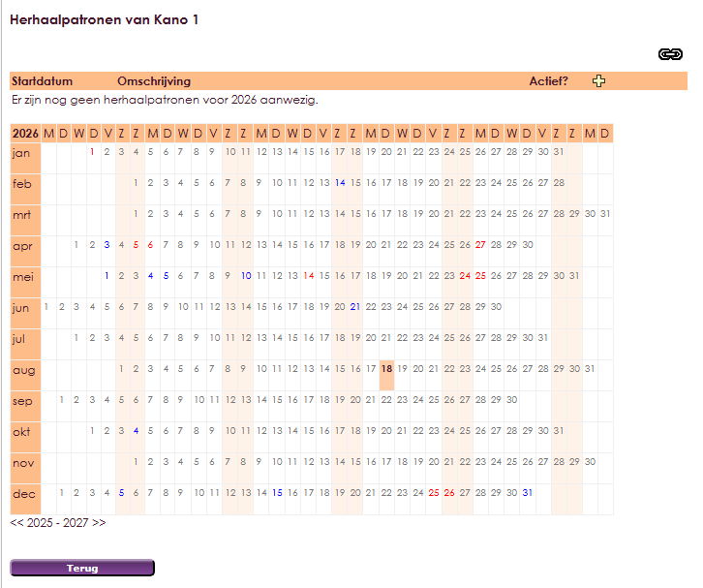The height and width of the screenshot is (588, 703).
Task: Click the jan month label
Action: (21, 153)
